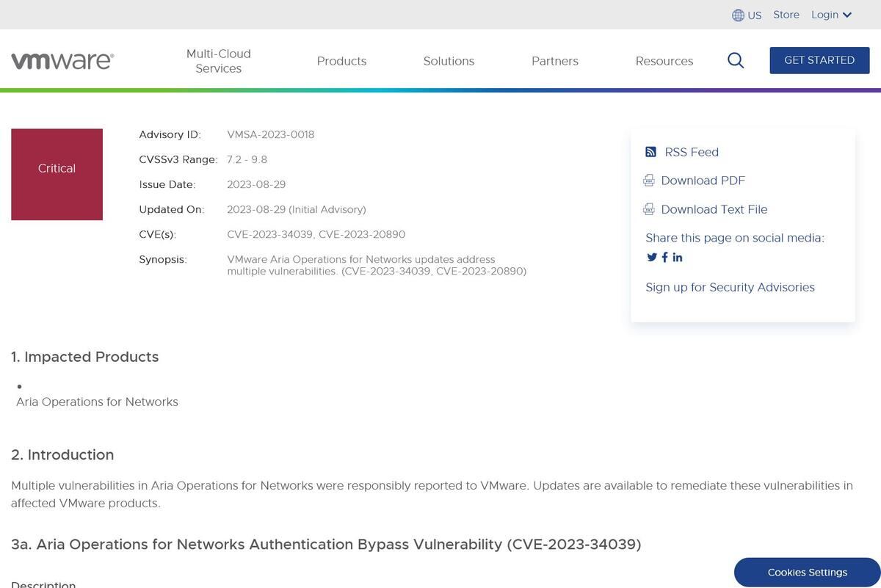Click the CVSSv3 range value 7.2 - 9.8
The width and height of the screenshot is (881, 588).
[247, 159]
